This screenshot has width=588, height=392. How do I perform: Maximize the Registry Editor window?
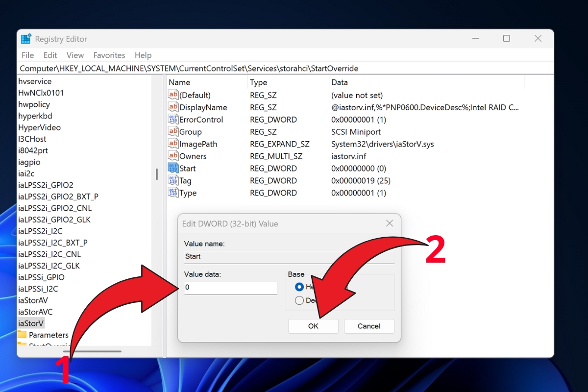pyautogui.click(x=507, y=39)
